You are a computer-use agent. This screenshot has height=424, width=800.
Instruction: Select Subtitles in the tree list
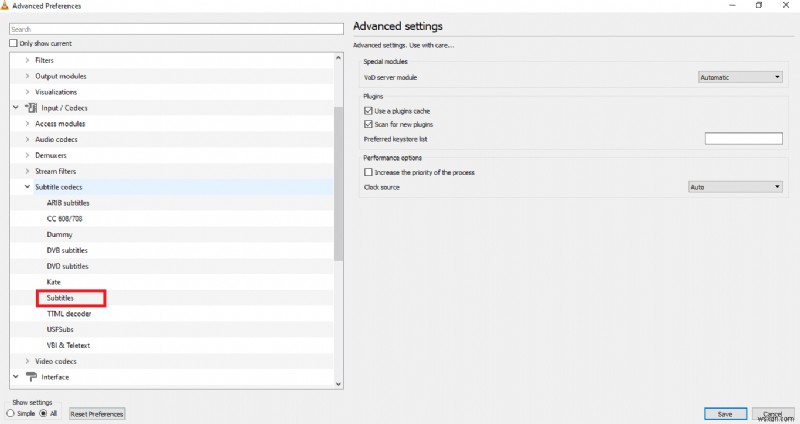(61, 298)
